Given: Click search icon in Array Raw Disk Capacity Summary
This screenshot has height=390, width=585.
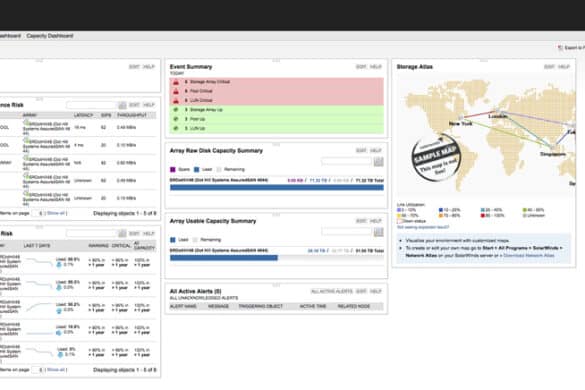Looking at the screenshot, I should (378, 162).
